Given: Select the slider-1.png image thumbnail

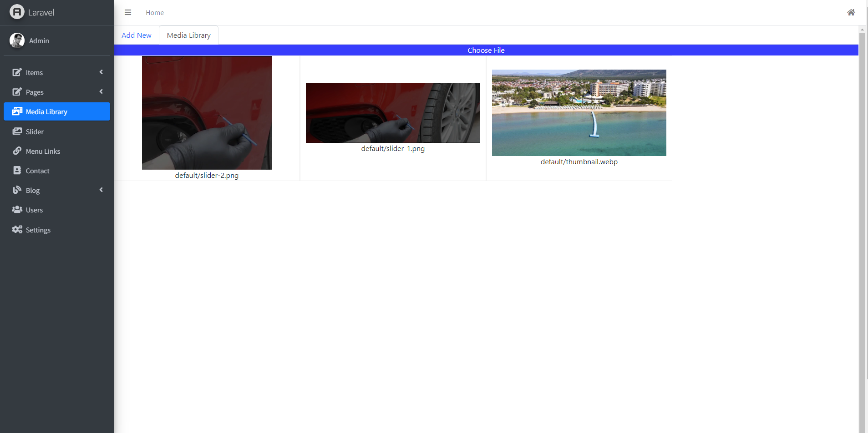Looking at the screenshot, I should pos(393,113).
